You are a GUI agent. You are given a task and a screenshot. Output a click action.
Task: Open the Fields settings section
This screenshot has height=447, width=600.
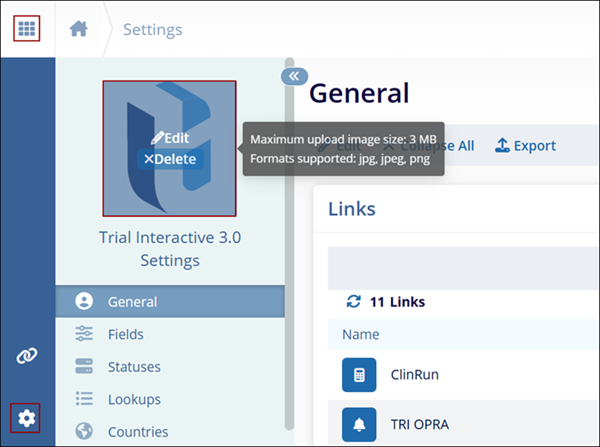125,334
